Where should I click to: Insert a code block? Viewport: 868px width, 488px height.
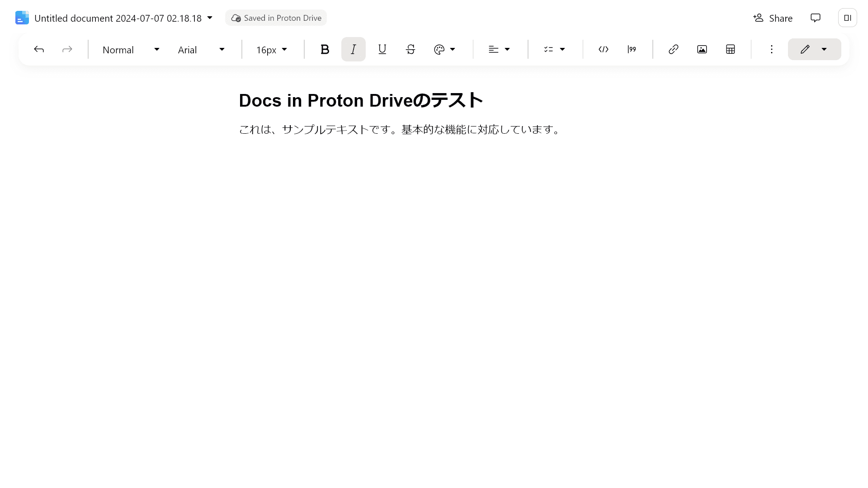603,49
